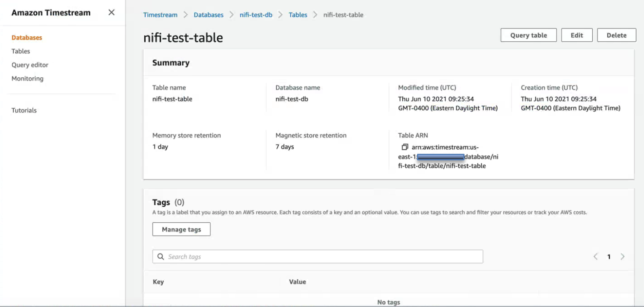644x307 pixels.
Task: Select Monitoring in the sidebar
Action: pos(27,79)
